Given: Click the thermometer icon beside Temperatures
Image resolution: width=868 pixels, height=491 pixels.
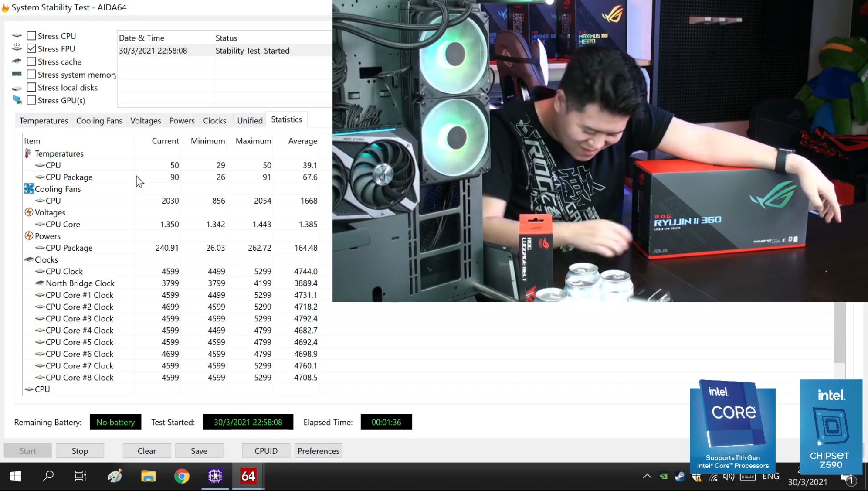Looking at the screenshot, I should (x=28, y=153).
